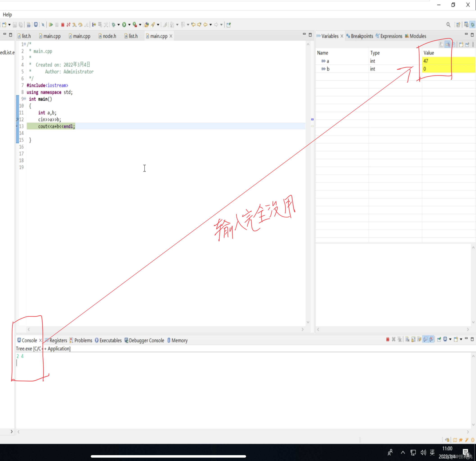The width and height of the screenshot is (476, 461).
Task: Click the editor horizontal scrollbar right arrow
Action: [303, 329]
